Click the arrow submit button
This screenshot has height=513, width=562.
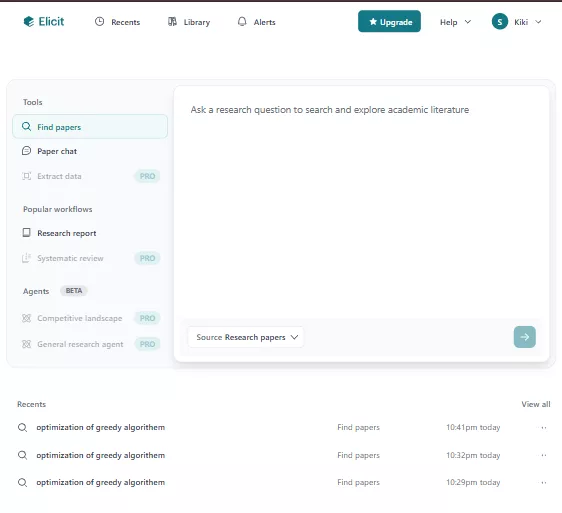[x=524, y=337]
